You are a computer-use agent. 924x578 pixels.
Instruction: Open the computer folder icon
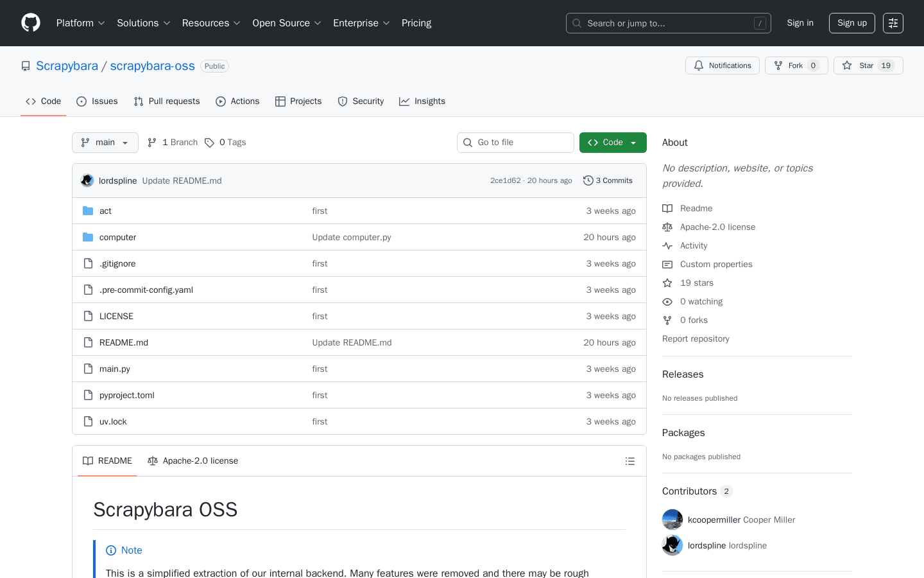[88, 236]
